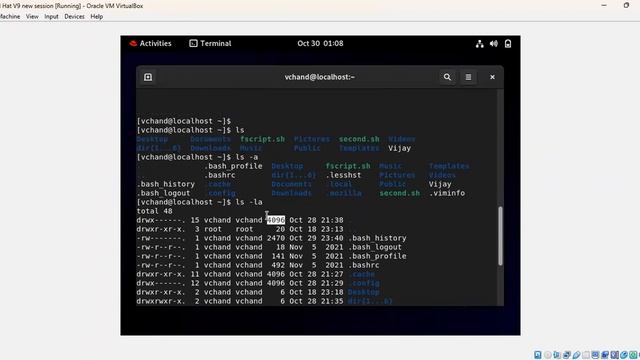Image resolution: width=640 pixels, height=360 pixels.
Task: Click VirtualBox green host key icon
Action: click(633, 355)
